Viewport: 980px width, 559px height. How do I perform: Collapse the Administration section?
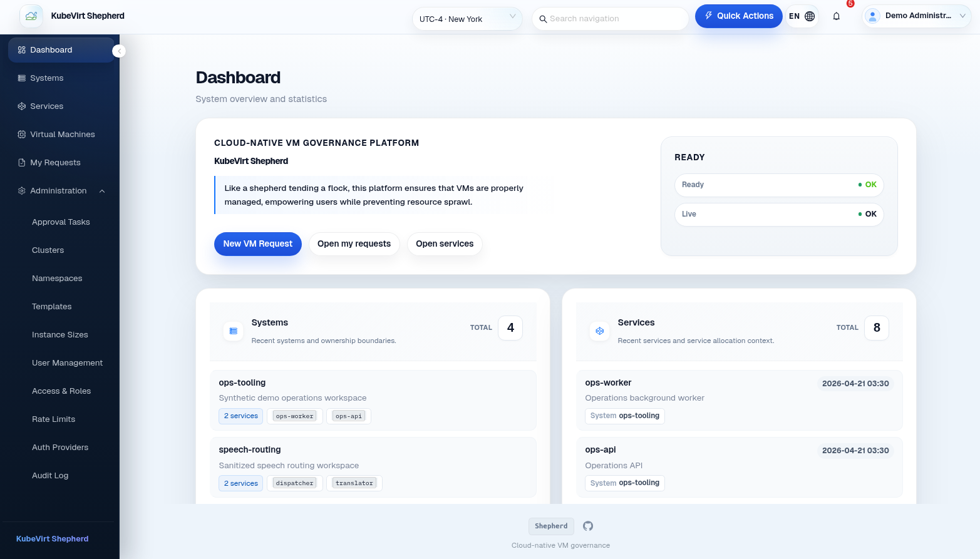[x=102, y=191]
